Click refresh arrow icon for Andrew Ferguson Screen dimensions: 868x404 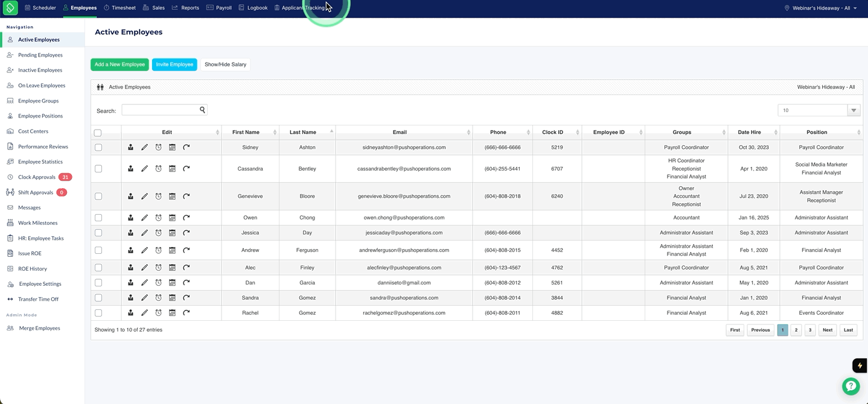click(187, 250)
